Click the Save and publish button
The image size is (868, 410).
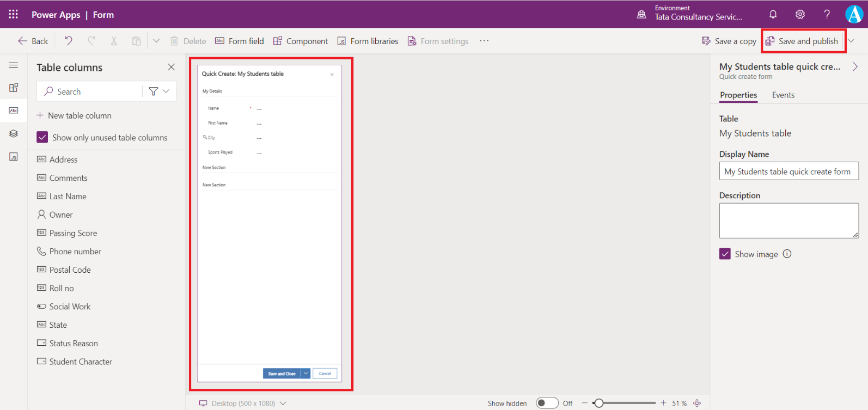(x=802, y=41)
